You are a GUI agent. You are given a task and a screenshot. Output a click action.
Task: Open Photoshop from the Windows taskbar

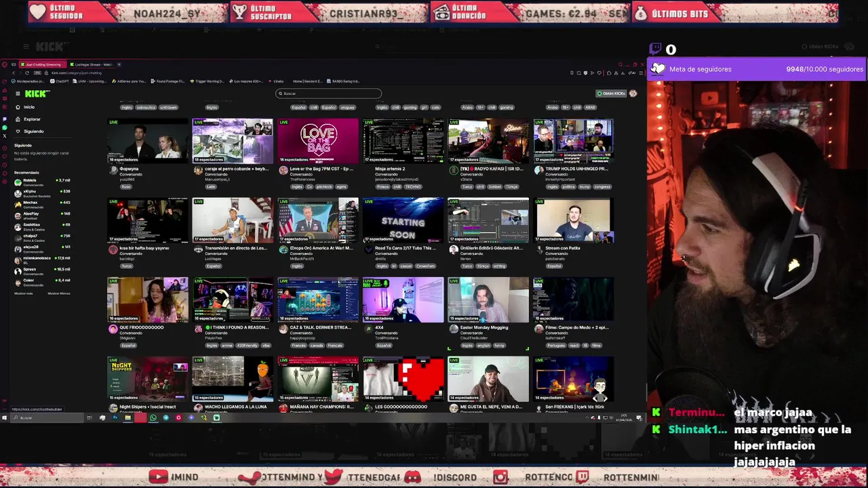(x=115, y=418)
